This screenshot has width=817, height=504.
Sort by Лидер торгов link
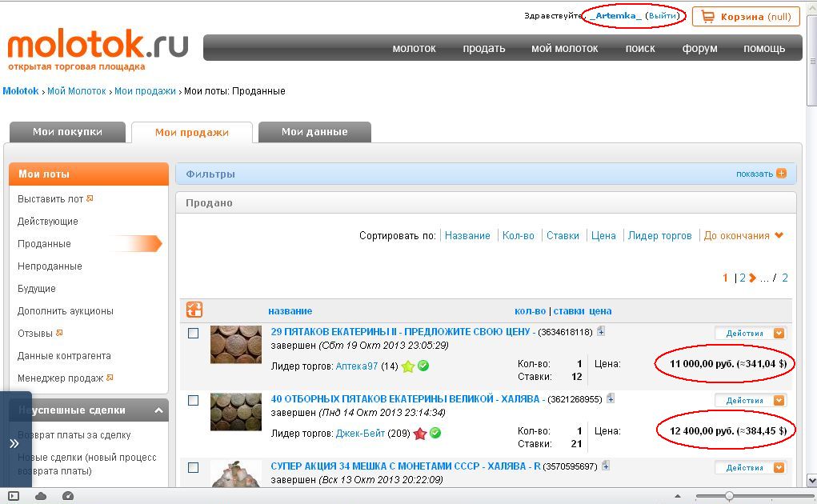pyautogui.click(x=659, y=236)
